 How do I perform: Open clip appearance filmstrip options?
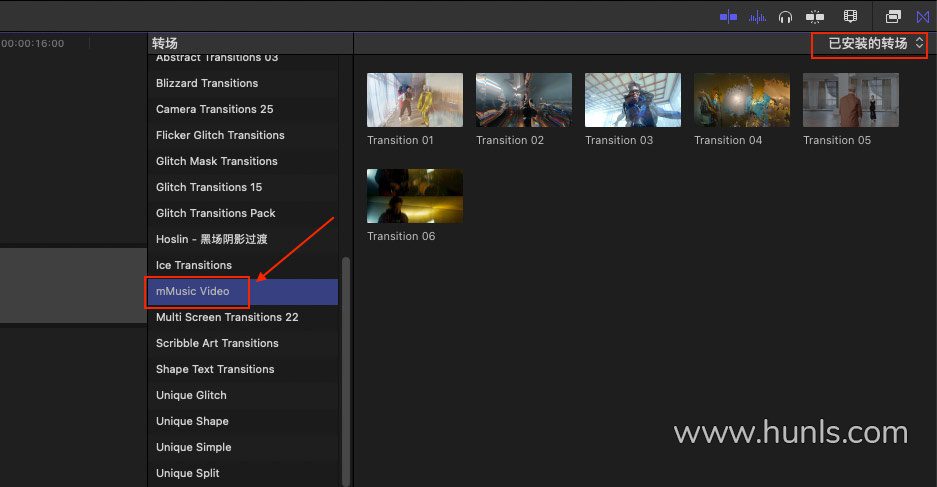click(x=850, y=16)
